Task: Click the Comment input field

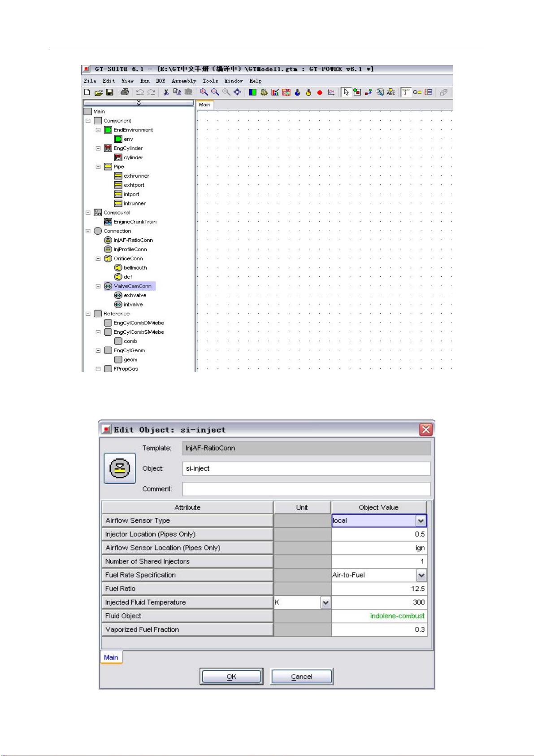Action: click(306, 489)
